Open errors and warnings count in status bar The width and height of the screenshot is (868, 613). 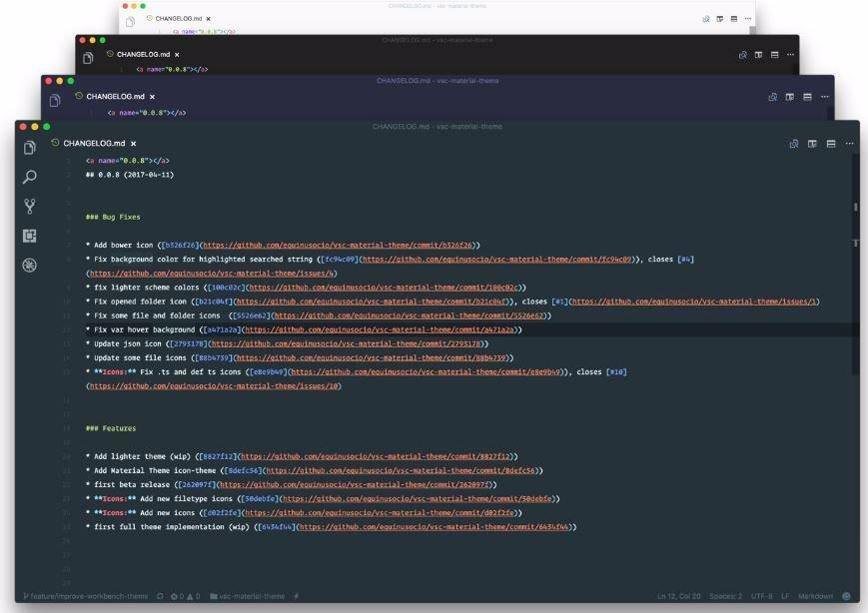[x=186, y=596]
